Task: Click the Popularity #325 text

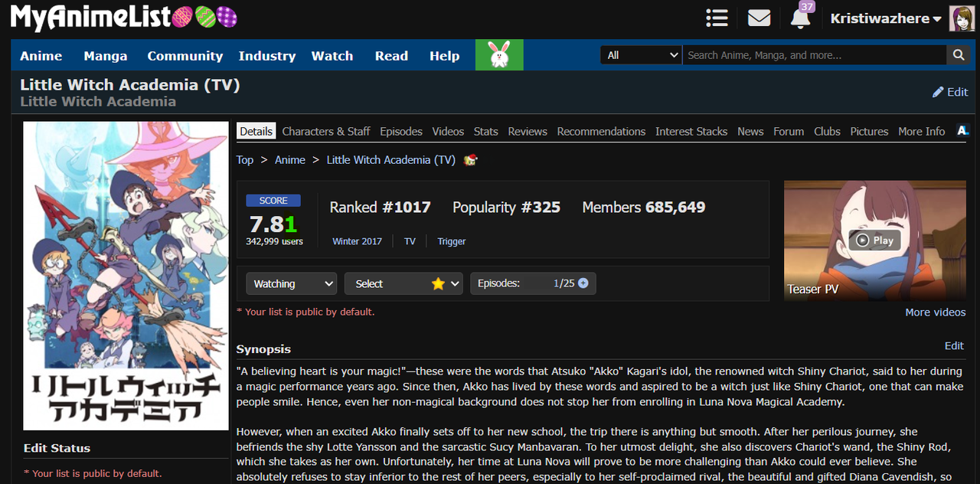Action: (506, 207)
